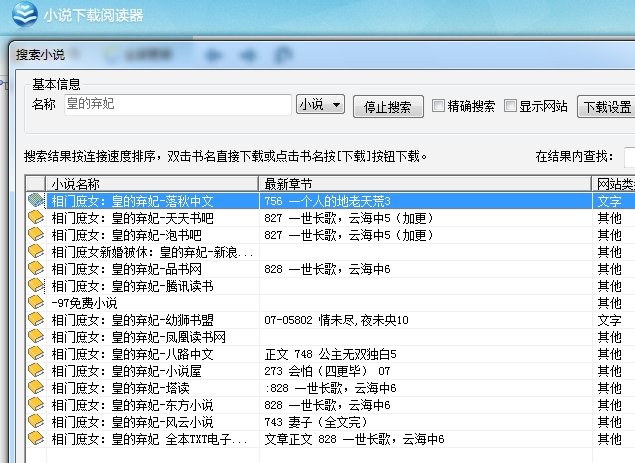Click book icon of 落秋中文 row
Image resolution: width=635 pixels, height=463 pixels.
[x=36, y=201]
